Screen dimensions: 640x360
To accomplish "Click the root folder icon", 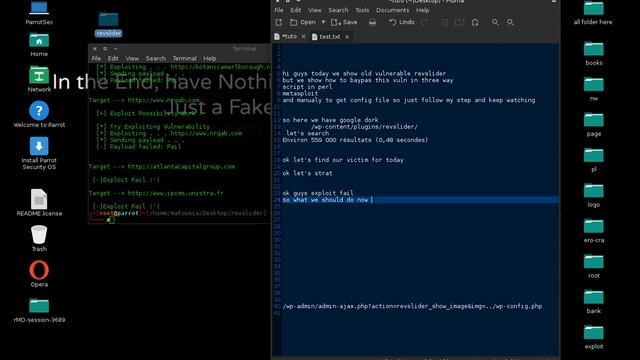I will (593, 266).
